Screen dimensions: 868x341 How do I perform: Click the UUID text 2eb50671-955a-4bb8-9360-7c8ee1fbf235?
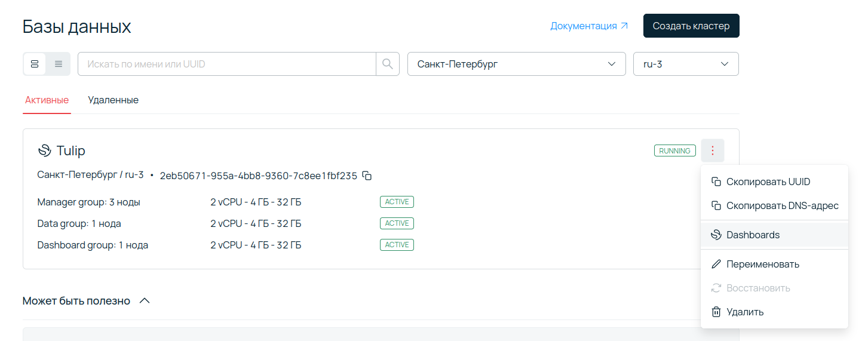click(x=259, y=176)
